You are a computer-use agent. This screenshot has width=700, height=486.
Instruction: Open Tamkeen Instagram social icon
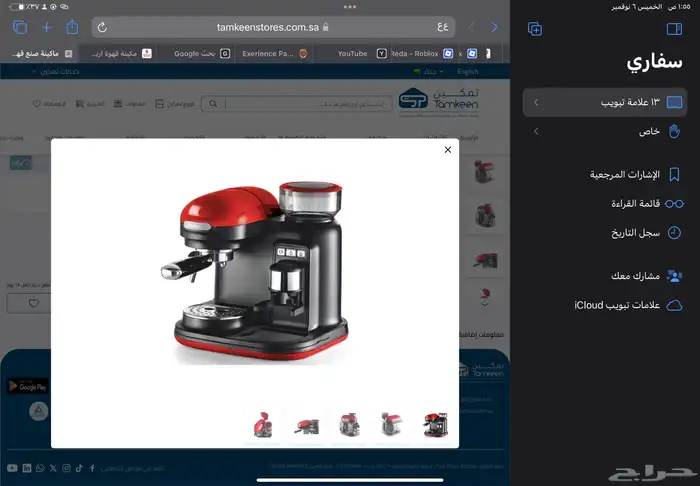click(x=66, y=468)
